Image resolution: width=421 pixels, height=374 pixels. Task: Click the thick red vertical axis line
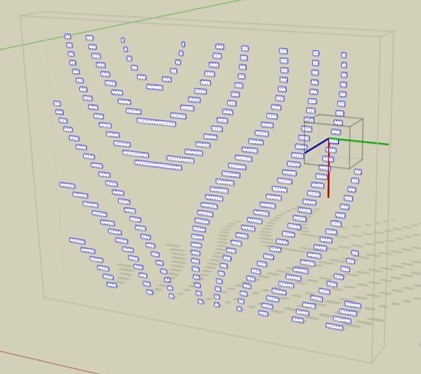tap(328, 168)
